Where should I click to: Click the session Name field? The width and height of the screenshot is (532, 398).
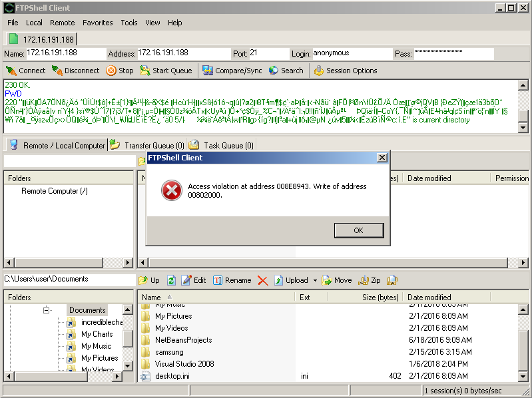[x=66, y=53]
